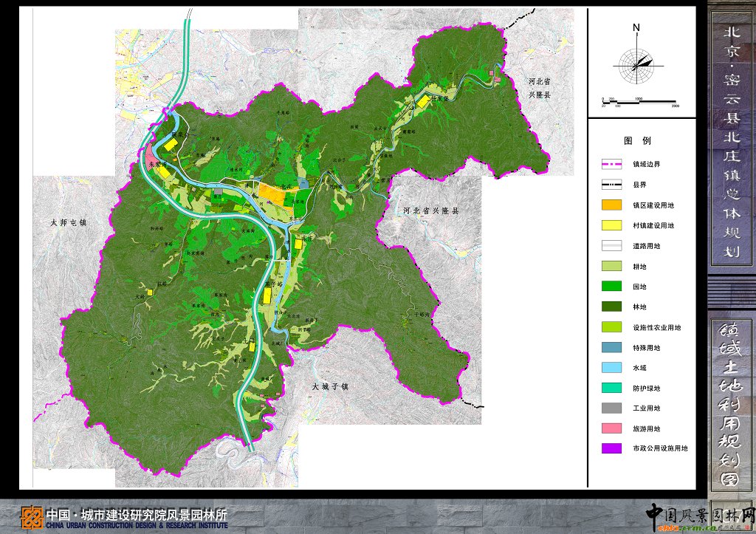Viewport: 756px width, 534px height.
Task: Select the pink 旅游用地 legend swatch
Action: pyautogui.click(x=613, y=428)
